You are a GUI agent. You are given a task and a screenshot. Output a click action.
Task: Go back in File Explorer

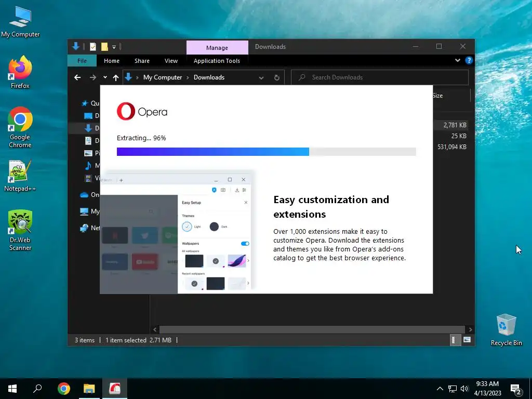[x=77, y=77]
